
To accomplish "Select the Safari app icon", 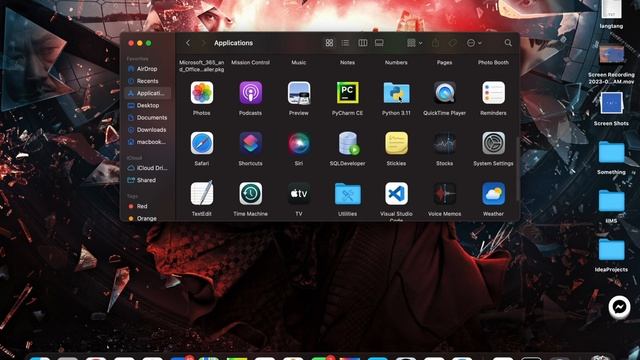I will [202, 143].
